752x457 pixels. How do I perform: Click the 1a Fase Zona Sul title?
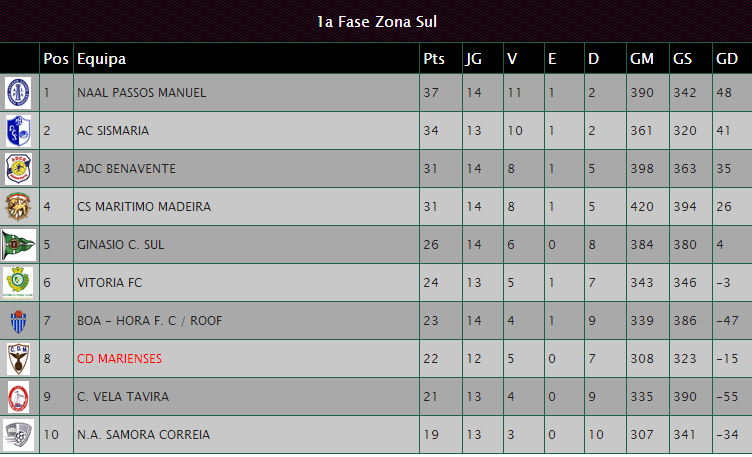(x=376, y=21)
